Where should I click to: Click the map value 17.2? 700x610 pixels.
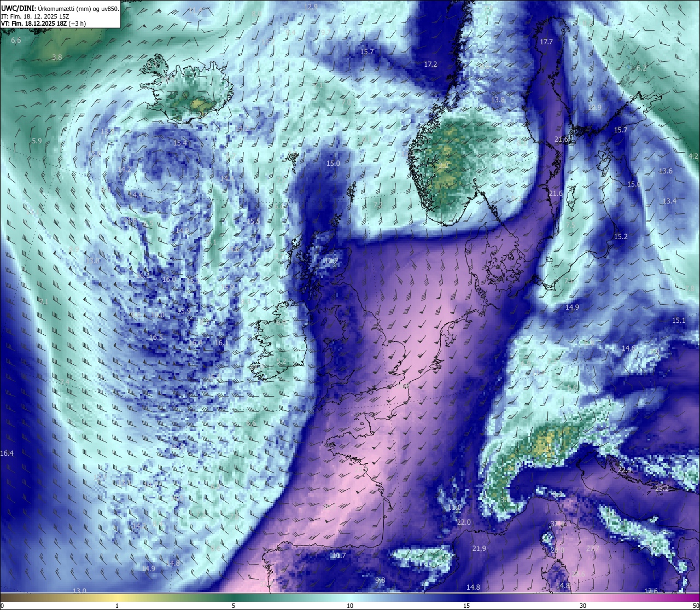431,64
